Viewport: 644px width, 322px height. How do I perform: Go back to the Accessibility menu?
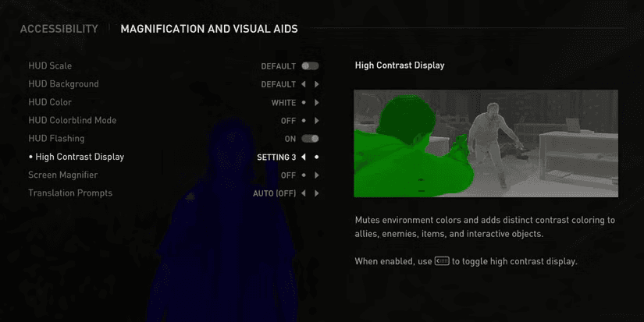click(x=59, y=29)
